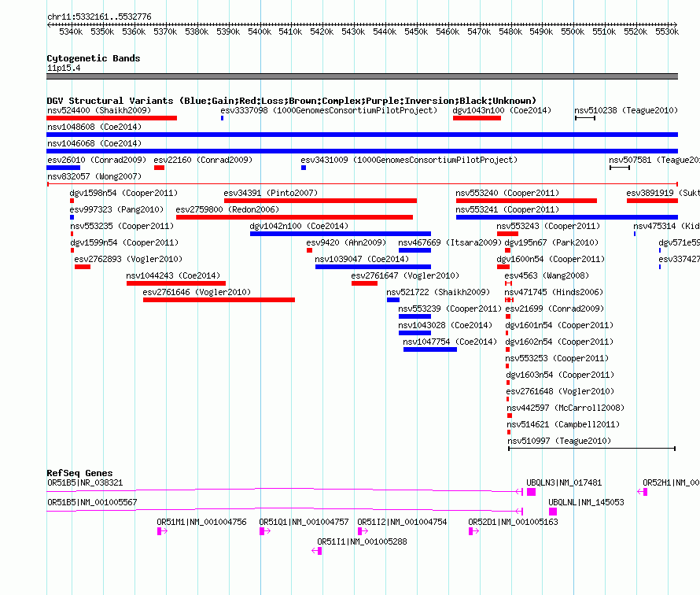Click the nsv442597 (McCarroll2008) red marker
700x595 pixels.
(510, 416)
